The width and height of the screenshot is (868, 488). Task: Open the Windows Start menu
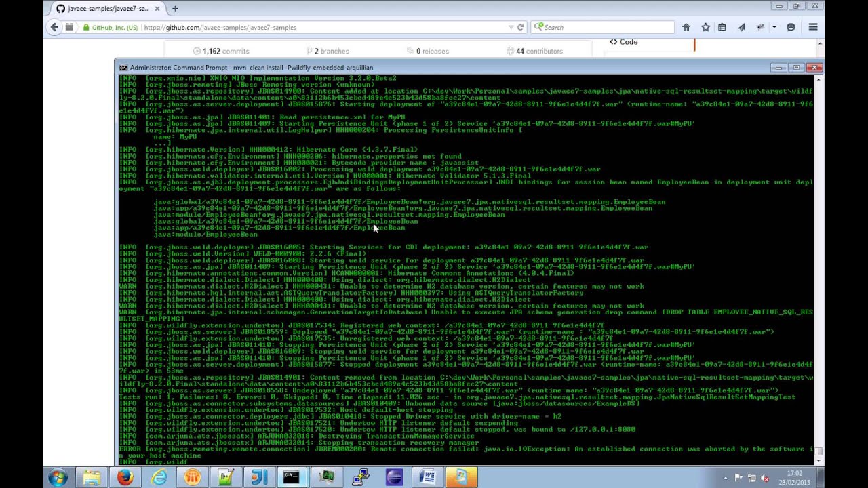click(58, 477)
